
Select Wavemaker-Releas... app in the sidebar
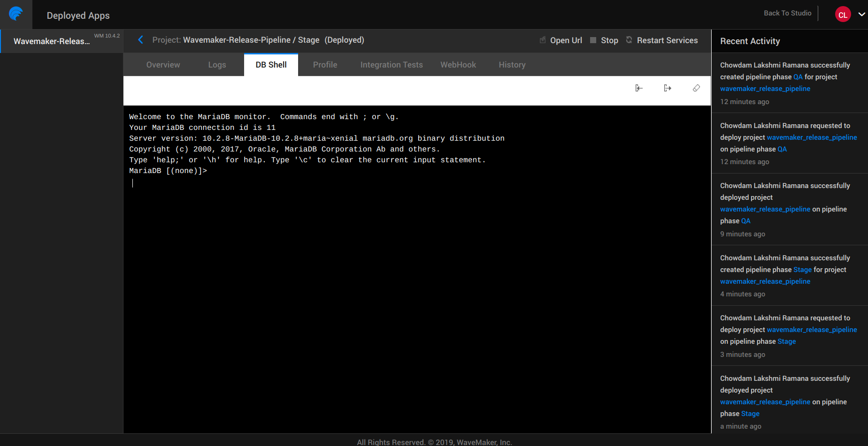click(x=52, y=41)
